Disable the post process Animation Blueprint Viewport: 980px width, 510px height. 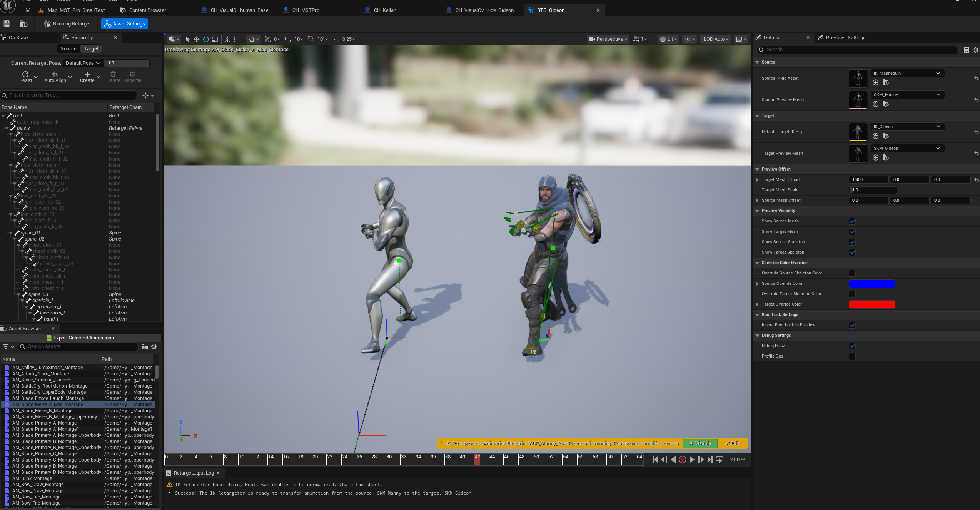(700, 443)
